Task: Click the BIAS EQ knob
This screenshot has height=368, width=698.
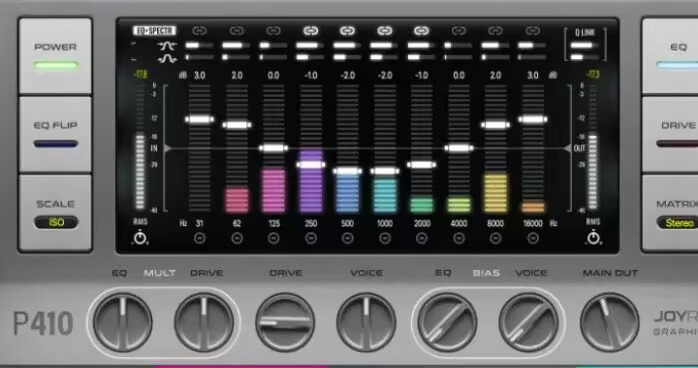Action: click(447, 322)
